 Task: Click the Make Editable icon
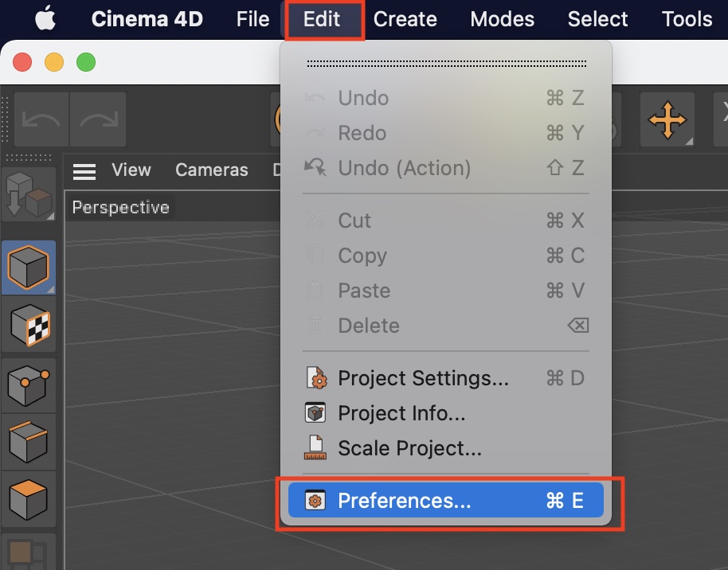tap(29, 195)
